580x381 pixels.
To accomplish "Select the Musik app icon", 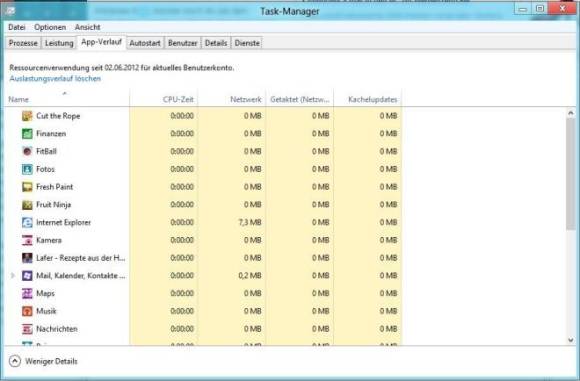I will pos(27,311).
